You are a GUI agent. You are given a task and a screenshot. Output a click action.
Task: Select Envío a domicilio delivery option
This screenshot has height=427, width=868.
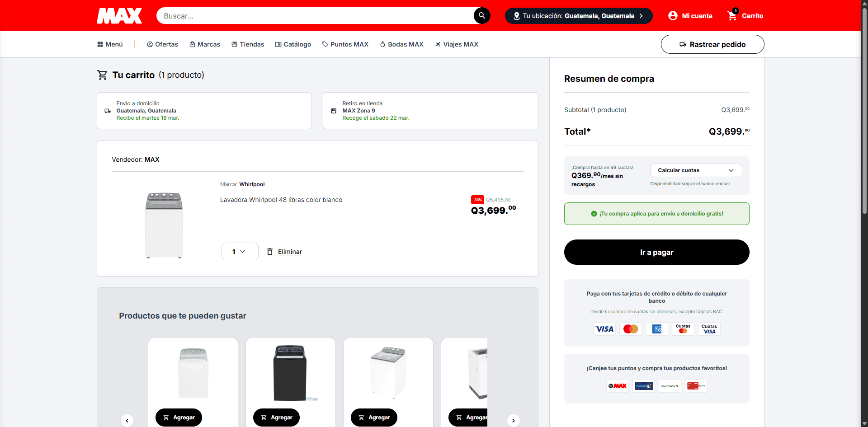tap(204, 111)
